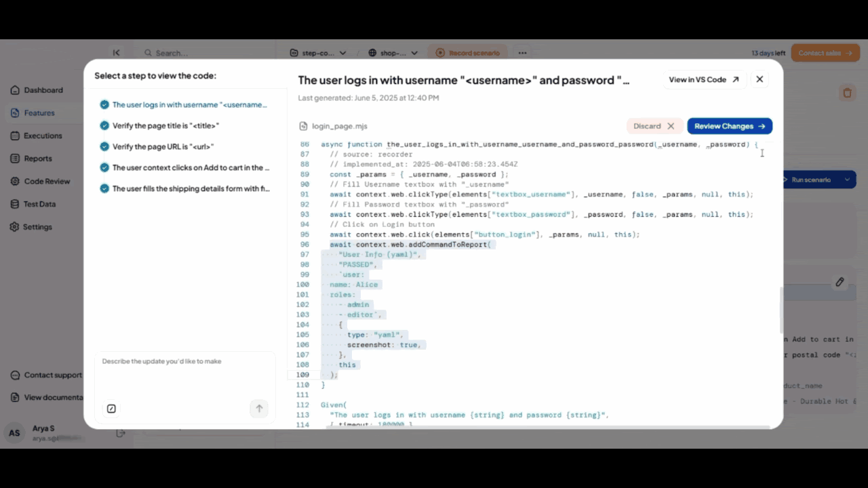This screenshot has width=868, height=488.
Task: Click the slash command icon below the prompt box
Action: (x=111, y=409)
